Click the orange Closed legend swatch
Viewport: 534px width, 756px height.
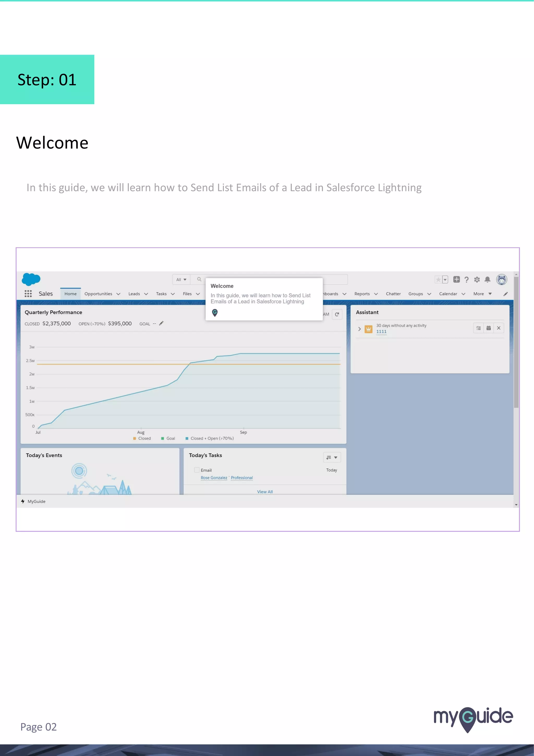tap(135, 438)
